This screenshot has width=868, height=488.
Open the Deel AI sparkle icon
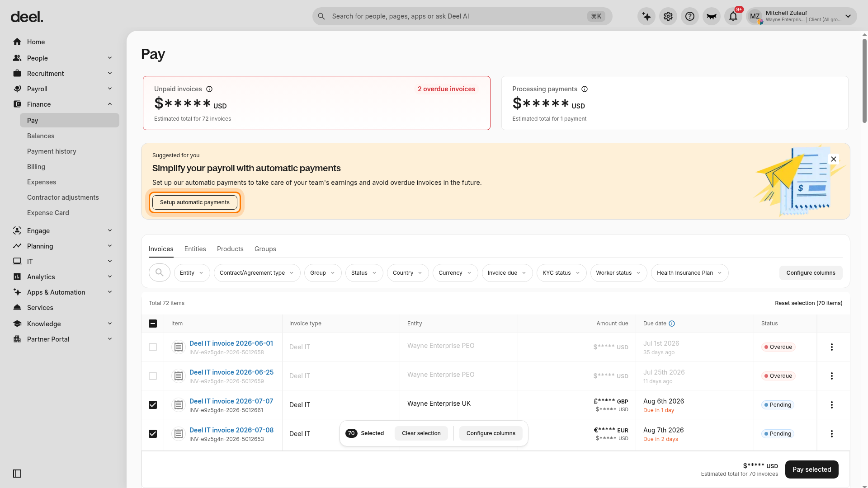tap(646, 16)
